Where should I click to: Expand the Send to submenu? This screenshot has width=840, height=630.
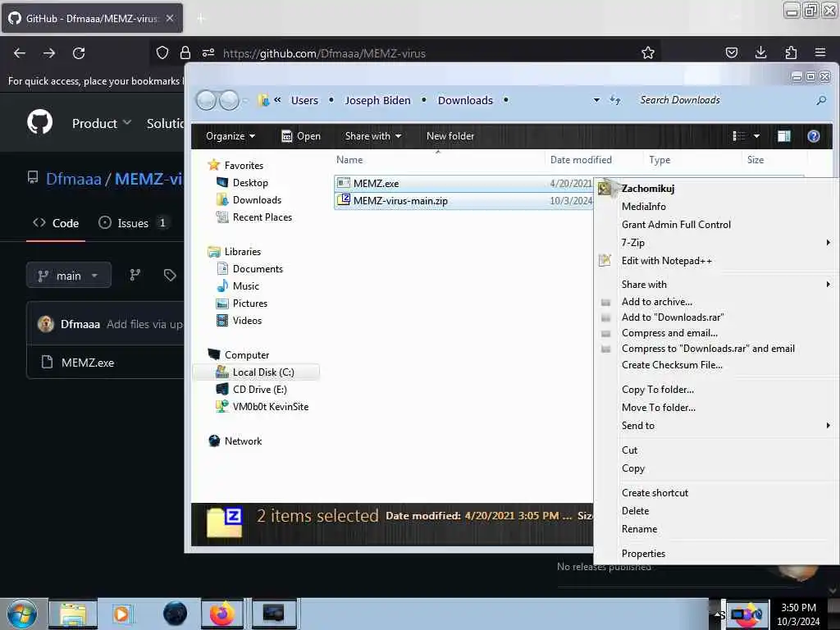coord(717,426)
